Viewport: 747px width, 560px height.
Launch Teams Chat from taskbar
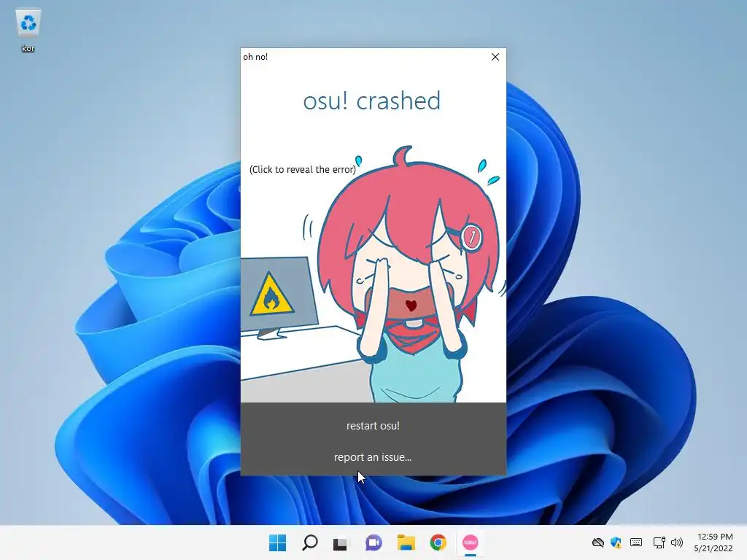(373, 542)
